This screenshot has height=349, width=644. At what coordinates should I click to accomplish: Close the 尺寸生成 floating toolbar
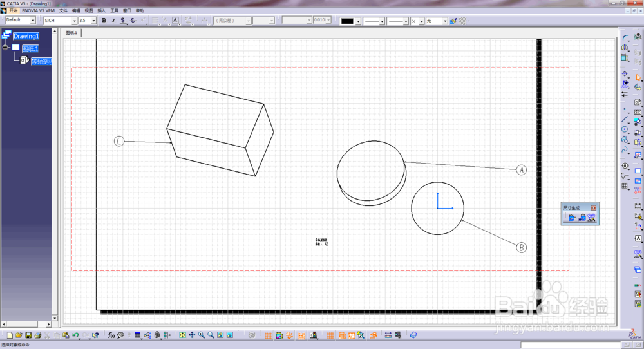594,208
